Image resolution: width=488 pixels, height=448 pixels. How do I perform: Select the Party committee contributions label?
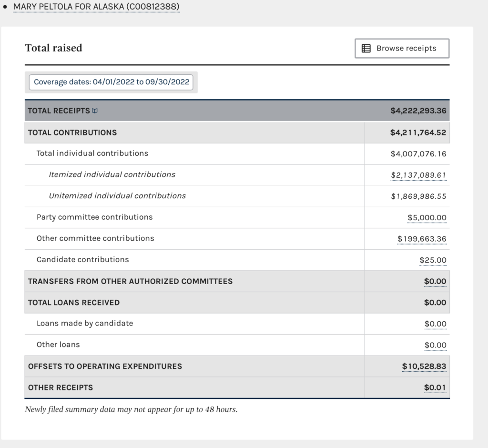pyautogui.click(x=95, y=217)
